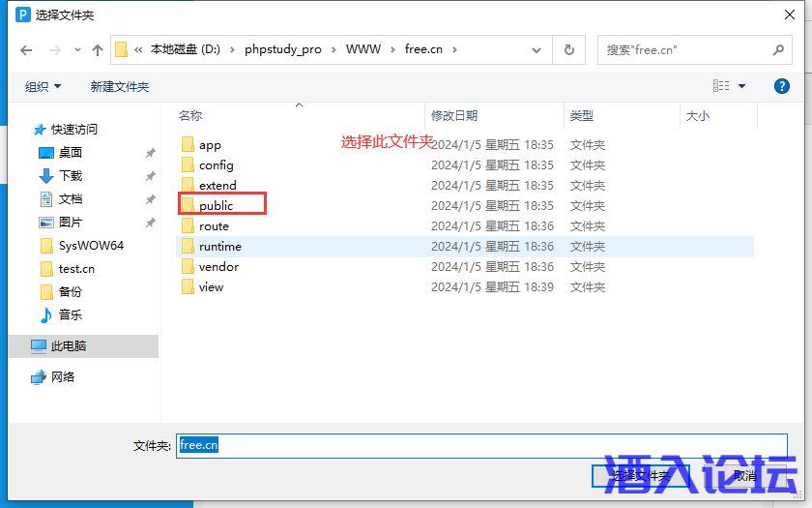Open Desktop in quick access

70,152
